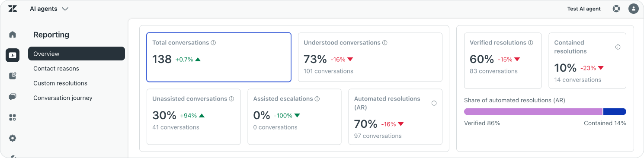Click info icon for Contained resolutions

pos(618,47)
